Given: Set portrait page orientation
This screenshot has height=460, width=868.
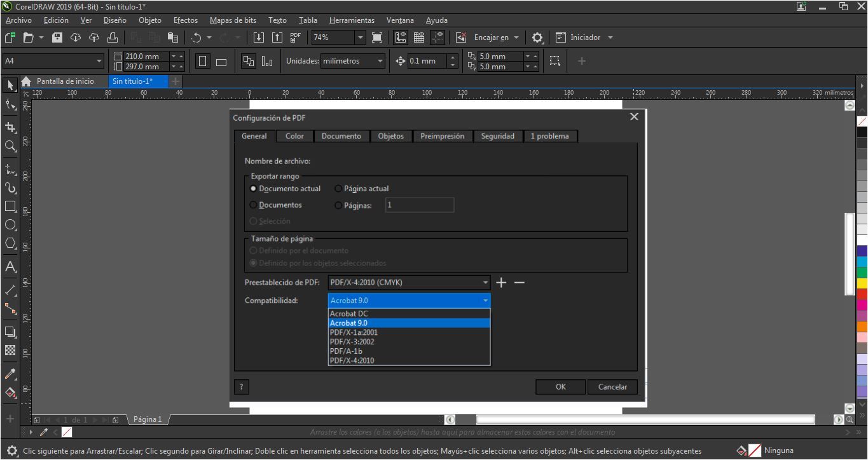Looking at the screenshot, I should tap(203, 62).
